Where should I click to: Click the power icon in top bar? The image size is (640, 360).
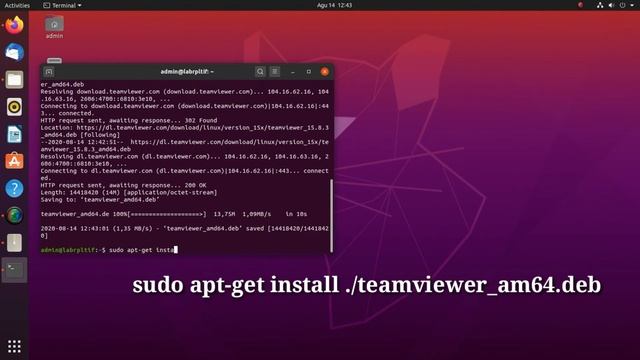tap(622, 5)
